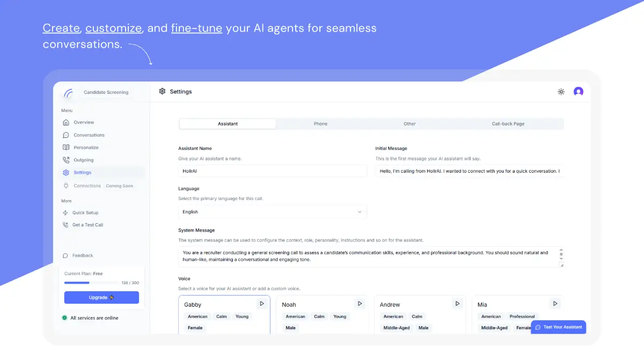Play the Noah voice sample

[x=360, y=304]
